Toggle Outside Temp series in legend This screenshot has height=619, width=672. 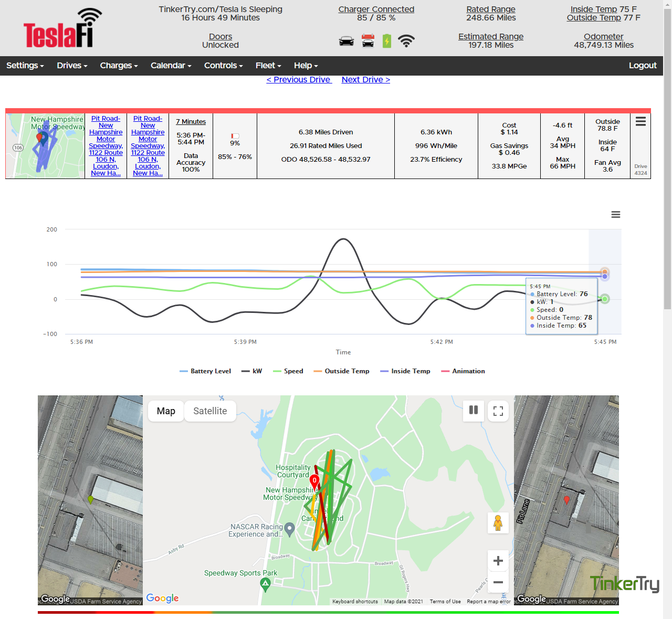pos(341,371)
